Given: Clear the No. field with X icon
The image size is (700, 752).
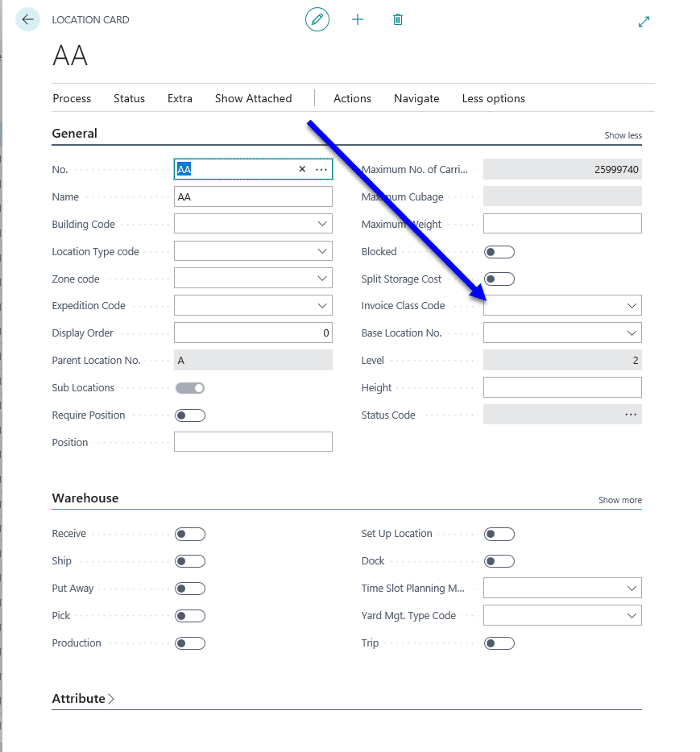Looking at the screenshot, I should click(x=302, y=169).
